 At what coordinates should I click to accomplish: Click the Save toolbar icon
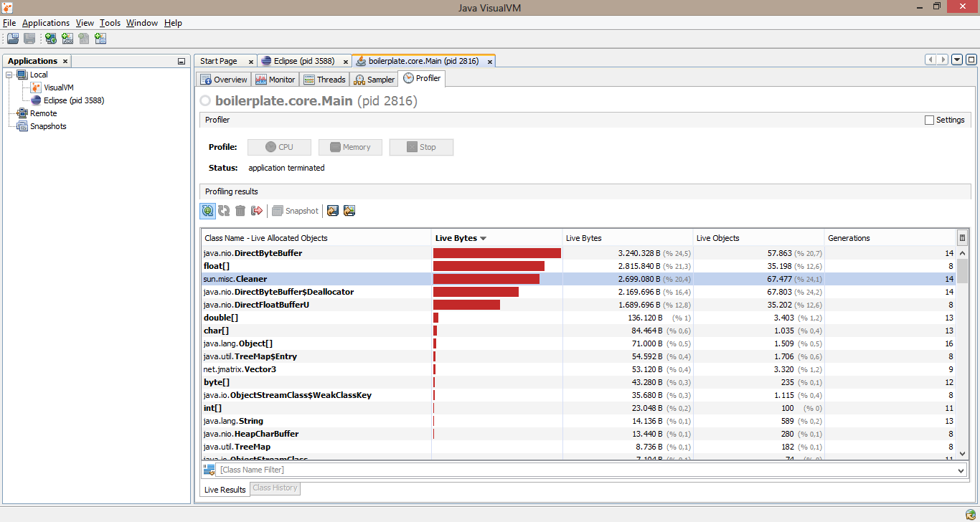[x=29, y=39]
